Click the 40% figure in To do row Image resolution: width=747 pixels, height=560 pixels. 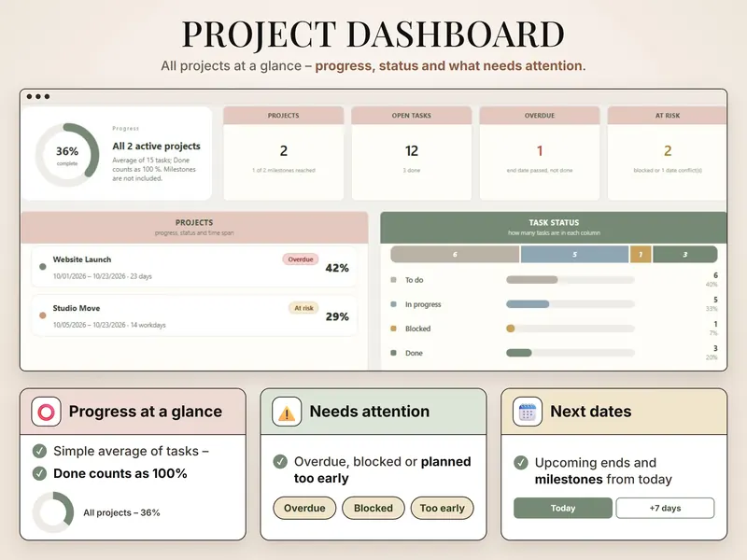[x=712, y=285]
